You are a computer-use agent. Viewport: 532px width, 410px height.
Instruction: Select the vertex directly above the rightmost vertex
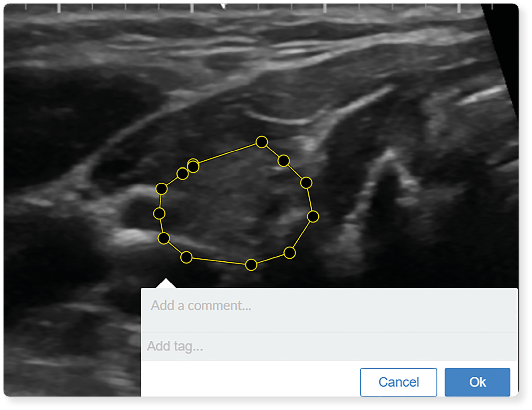(x=306, y=183)
